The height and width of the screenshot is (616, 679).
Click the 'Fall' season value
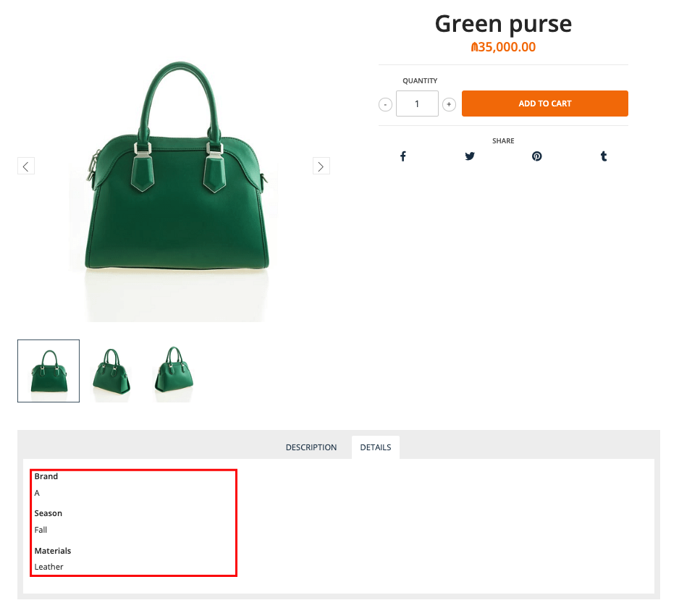point(41,530)
